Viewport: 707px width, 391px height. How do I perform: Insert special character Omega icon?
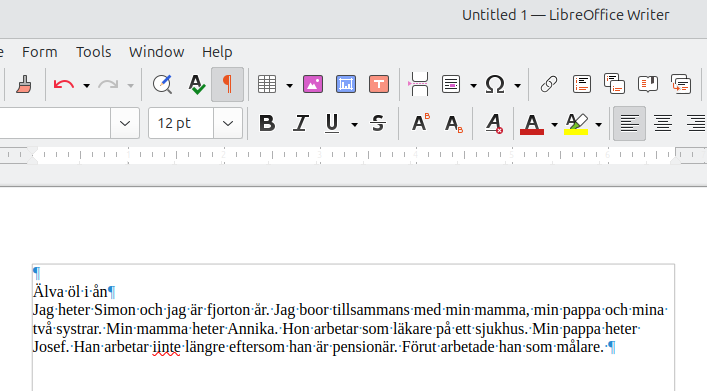[495, 84]
